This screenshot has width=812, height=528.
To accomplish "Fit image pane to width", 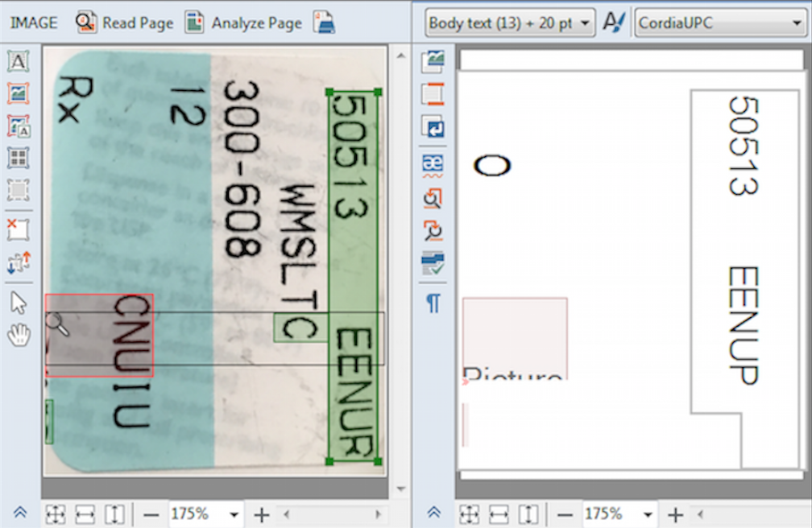I will (83, 514).
